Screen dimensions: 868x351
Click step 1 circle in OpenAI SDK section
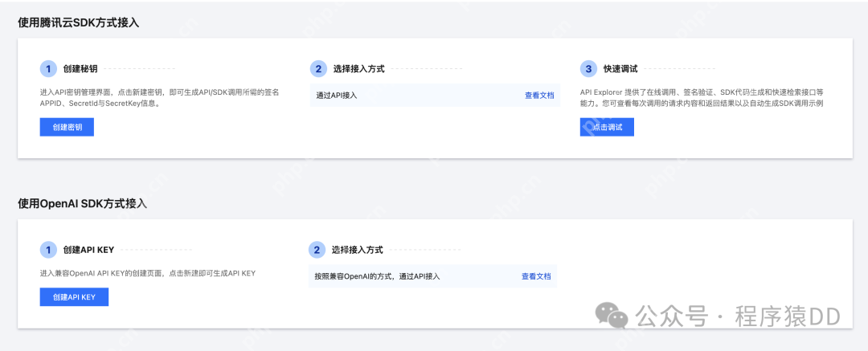(x=48, y=250)
